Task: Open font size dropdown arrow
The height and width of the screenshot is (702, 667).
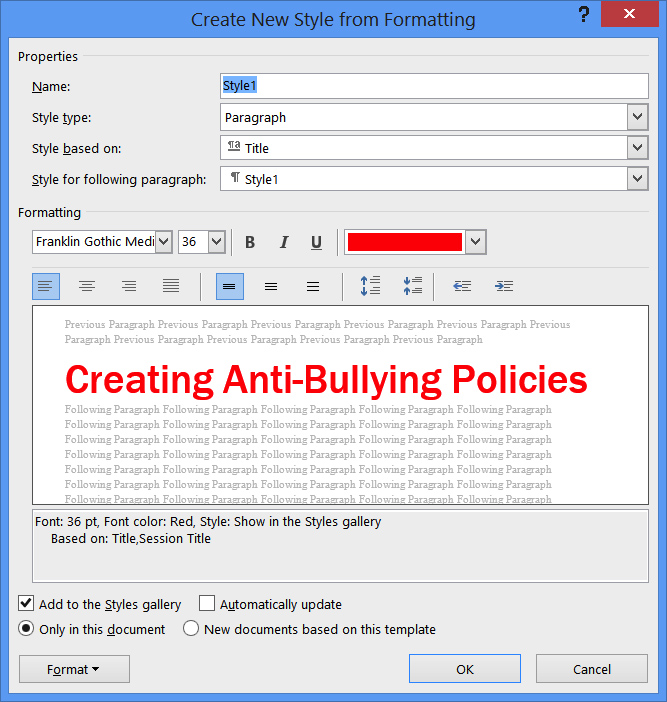Action: pos(217,242)
